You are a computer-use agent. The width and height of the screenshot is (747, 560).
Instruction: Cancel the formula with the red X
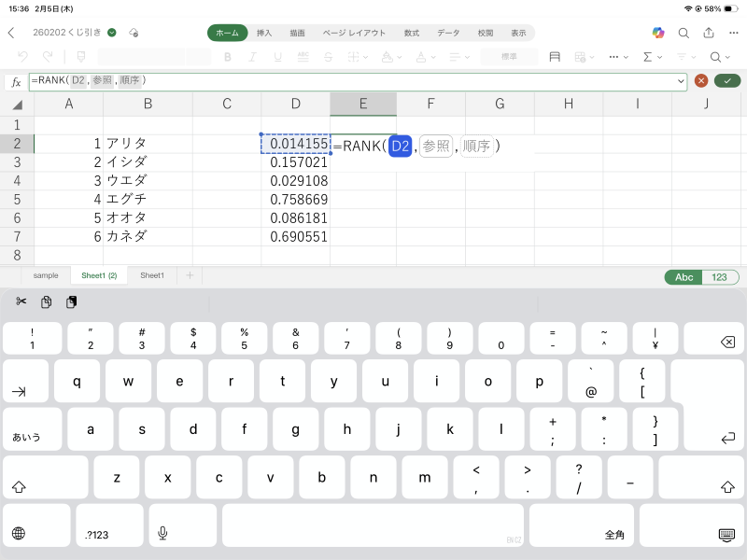(x=701, y=81)
